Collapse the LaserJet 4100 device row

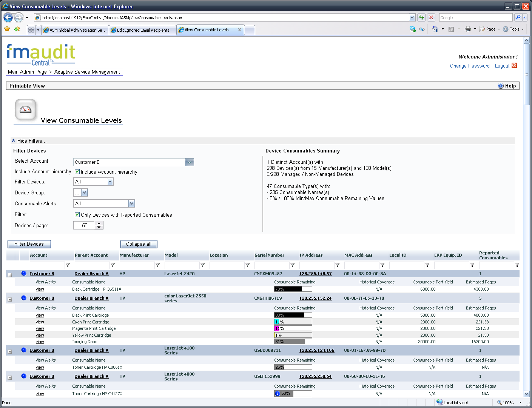(10, 351)
